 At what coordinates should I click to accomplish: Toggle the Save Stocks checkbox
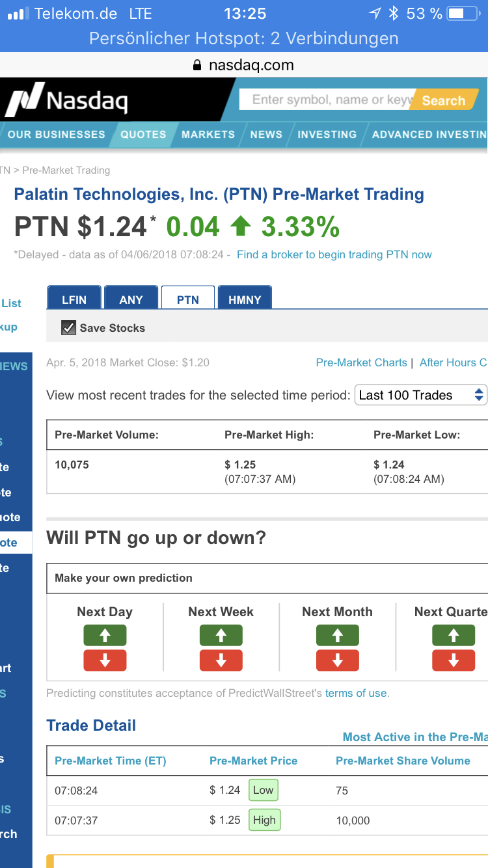[x=68, y=328]
